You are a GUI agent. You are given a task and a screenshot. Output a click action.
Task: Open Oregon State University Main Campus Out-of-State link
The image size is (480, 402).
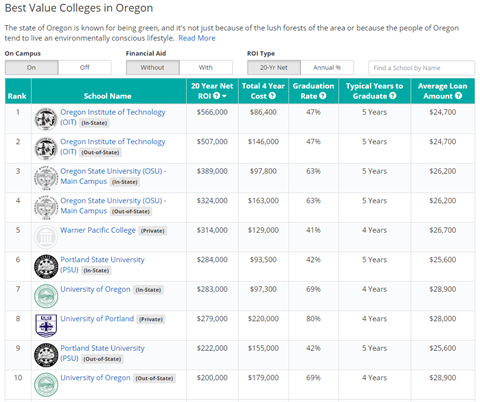click(x=113, y=206)
